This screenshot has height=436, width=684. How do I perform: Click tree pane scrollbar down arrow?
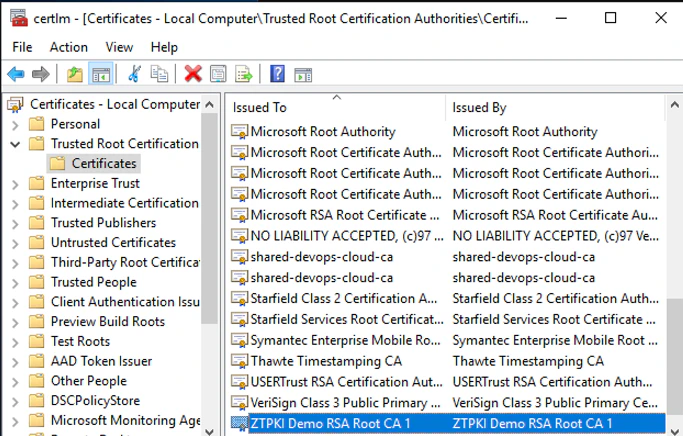click(209, 431)
